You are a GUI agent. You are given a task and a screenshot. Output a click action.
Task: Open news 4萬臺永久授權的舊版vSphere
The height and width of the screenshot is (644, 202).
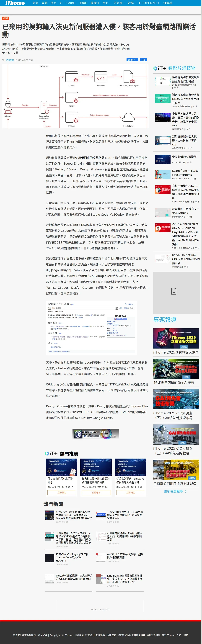click(x=74, y=515)
